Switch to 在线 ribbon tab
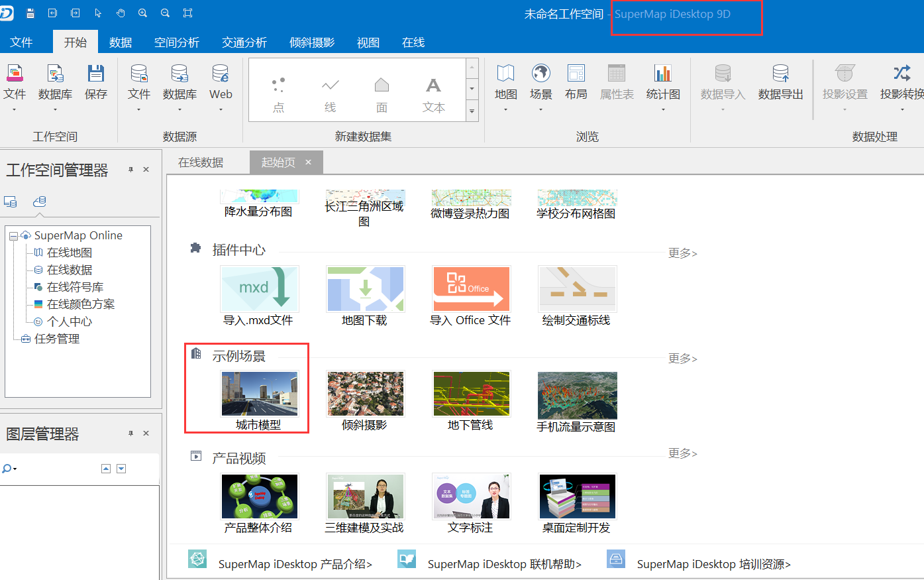924x580 pixels. coord(413,42)
